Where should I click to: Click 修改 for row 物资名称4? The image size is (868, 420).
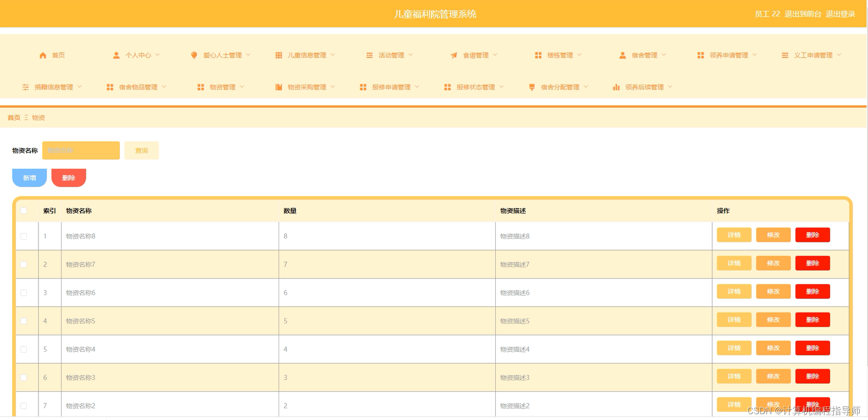[x=773, y=348]
